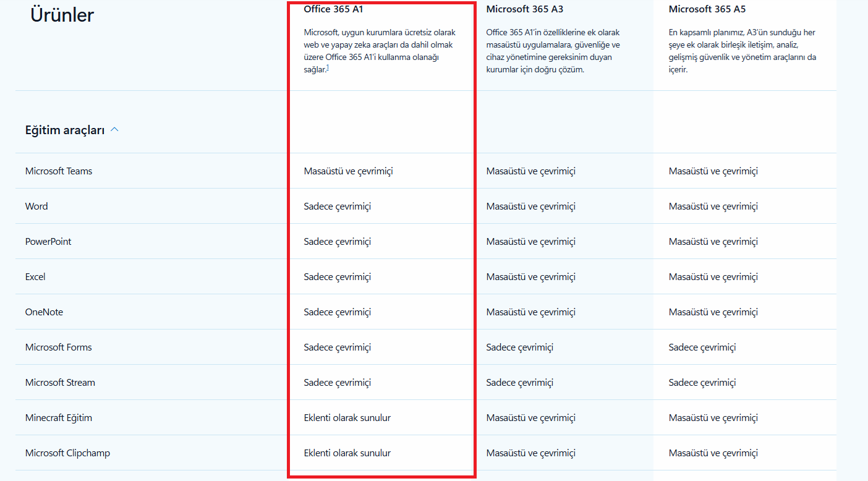Click Microsoft Stream 'Sadece çevrimiçi' in A5 column

[x=702, y=383]
